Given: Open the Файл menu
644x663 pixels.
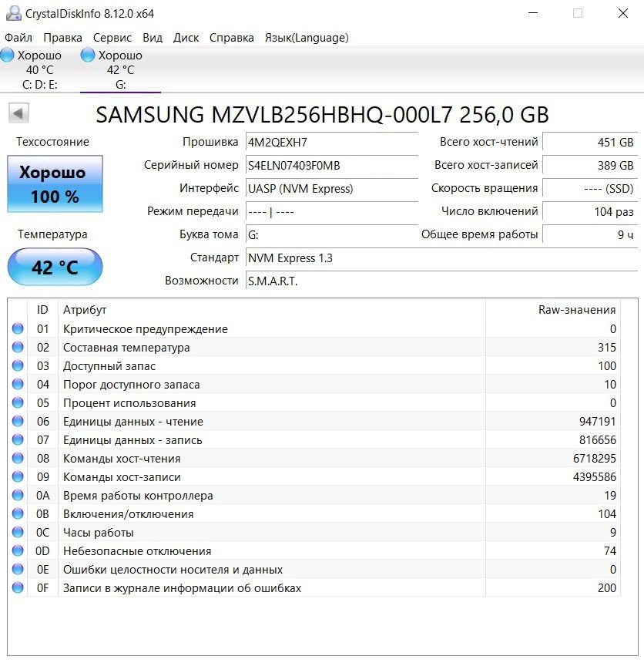Looking at the screenshot, I should click(18, 38).
